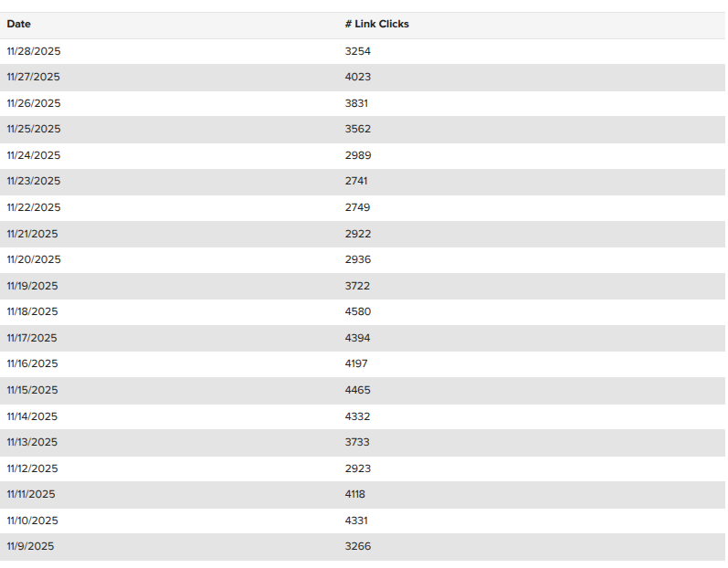Screen dimensions: 728x568
Task: Select the 11/13/2025 date cell
Action: click(x=32, y=442)
